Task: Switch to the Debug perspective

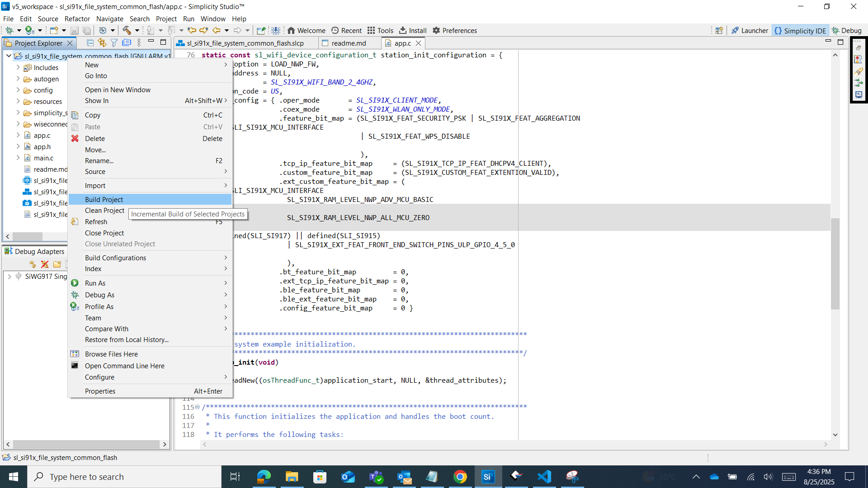Action: (x=847, y=30)
